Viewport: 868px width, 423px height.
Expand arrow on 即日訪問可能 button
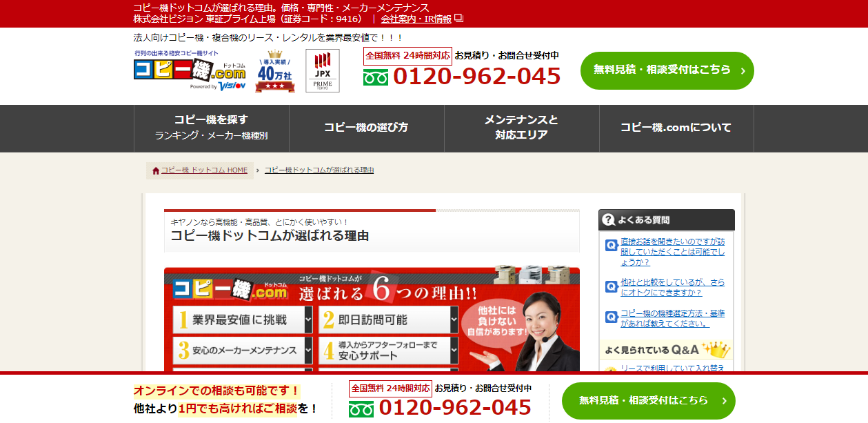[454, 320]
